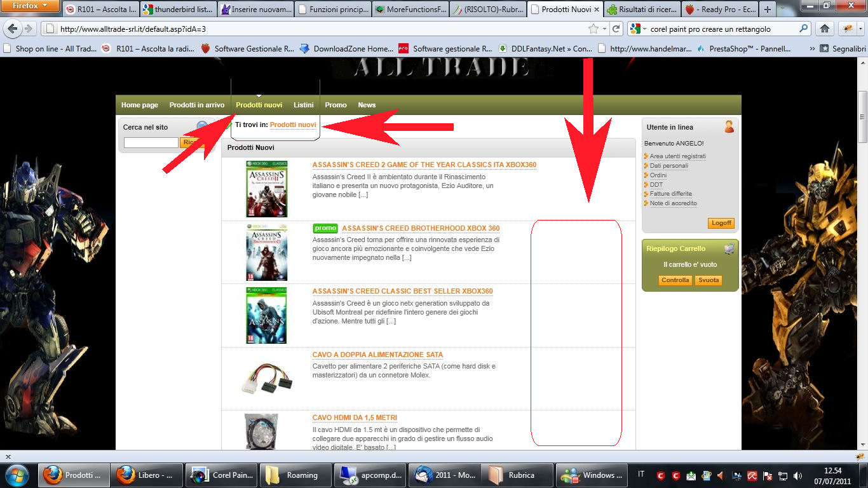Open 'Shop on line - All Trad...' bookmark
The width and height of the screenshot is (868, 488).
(x=50, y=48)
